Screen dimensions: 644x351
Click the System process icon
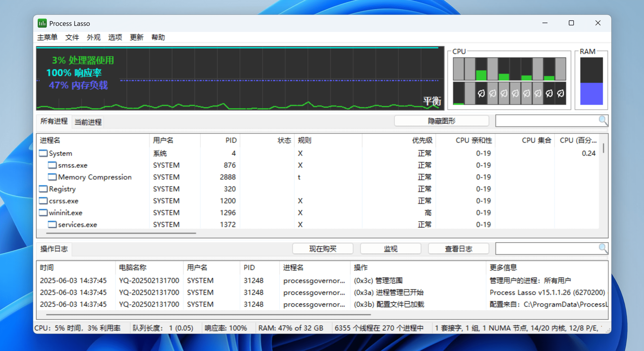tap(43, 153)
